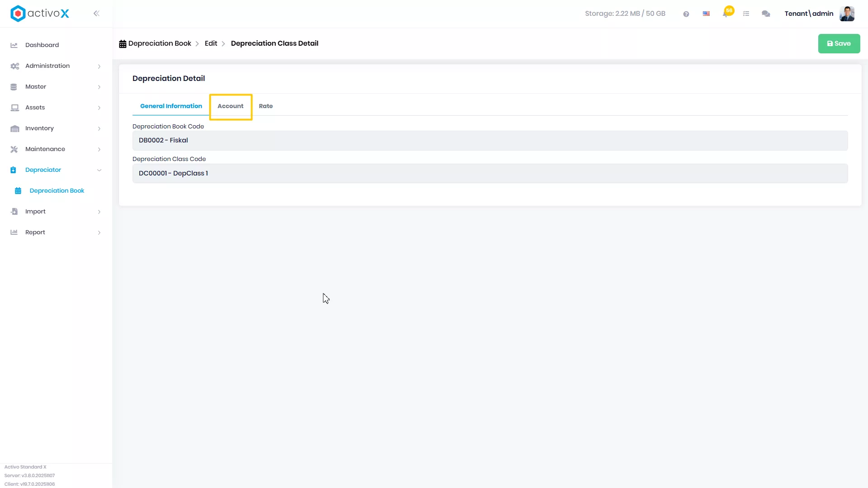Click Depreciation Class Code field DC00001

[x=490, y=174]
